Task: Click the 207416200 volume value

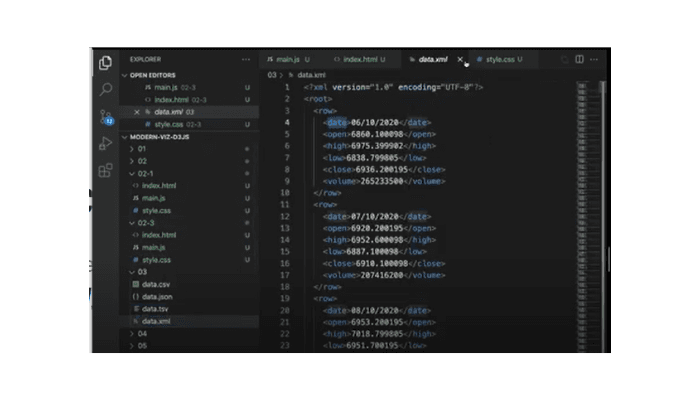Action: click(x=382, y=275)
